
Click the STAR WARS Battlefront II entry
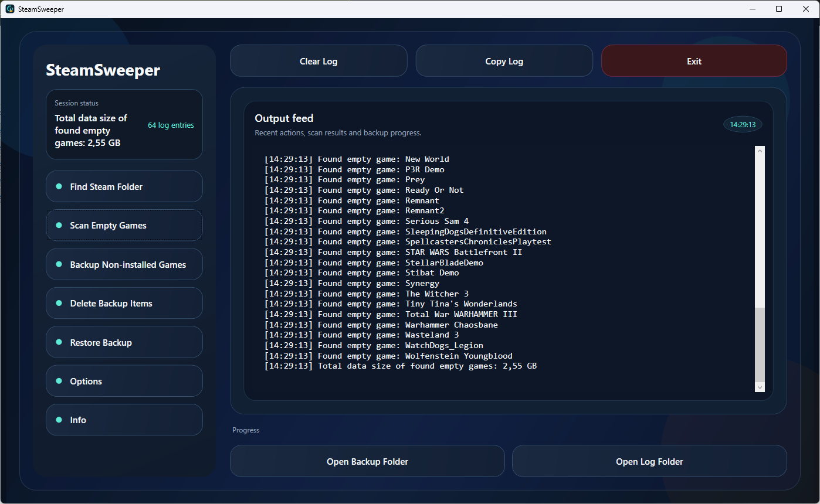click(393, 252)
